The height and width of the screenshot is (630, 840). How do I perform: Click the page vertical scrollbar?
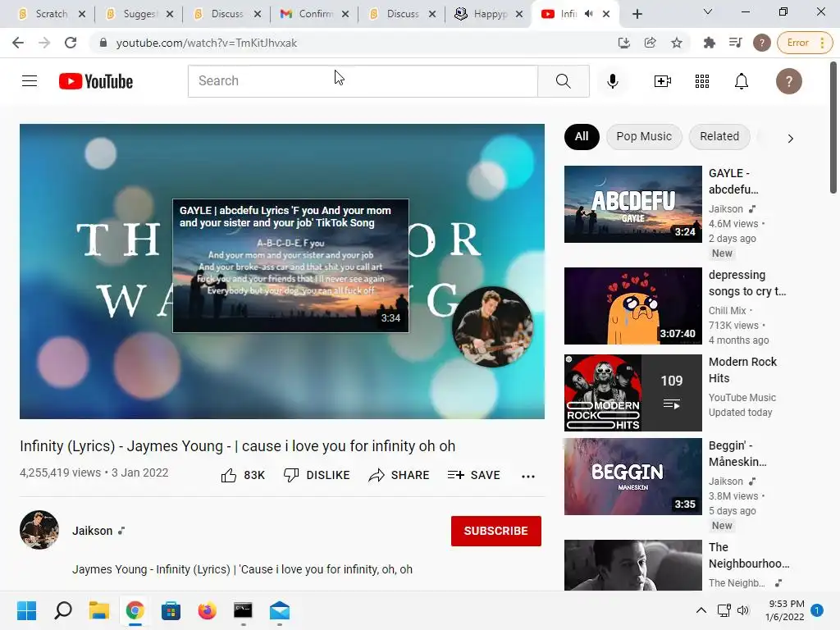point(833,129)
